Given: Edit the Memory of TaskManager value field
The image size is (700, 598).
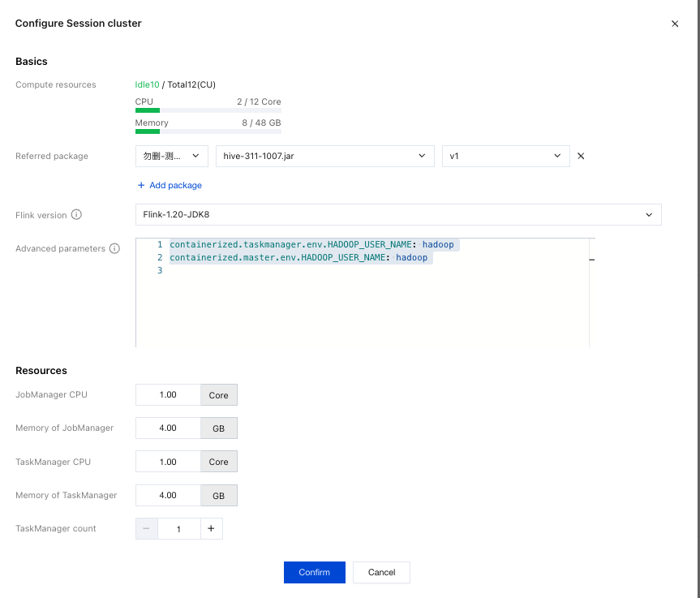Looking at the screenshot, I should pos(168,495).
